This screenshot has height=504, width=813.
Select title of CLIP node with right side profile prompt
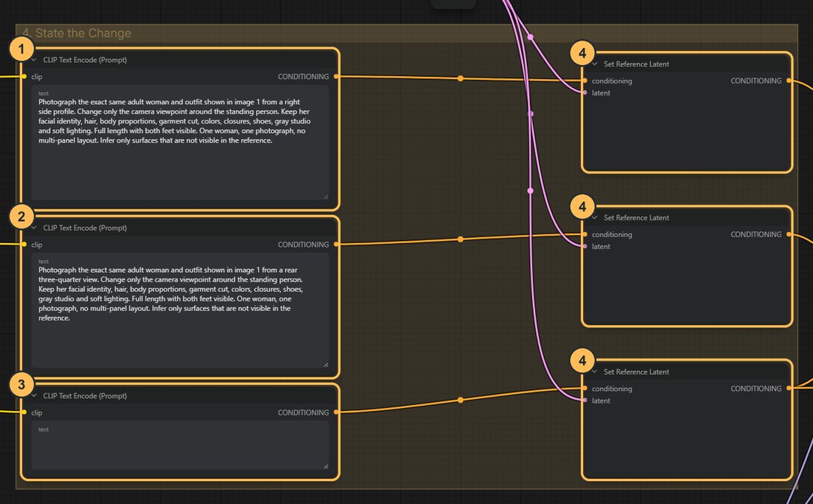(x=85, y=60)
